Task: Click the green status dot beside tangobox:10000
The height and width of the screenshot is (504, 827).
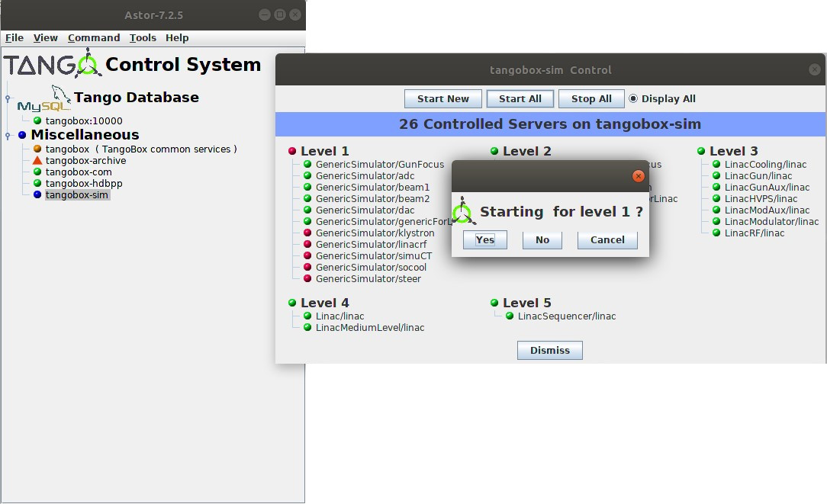Action: point(37,120)
